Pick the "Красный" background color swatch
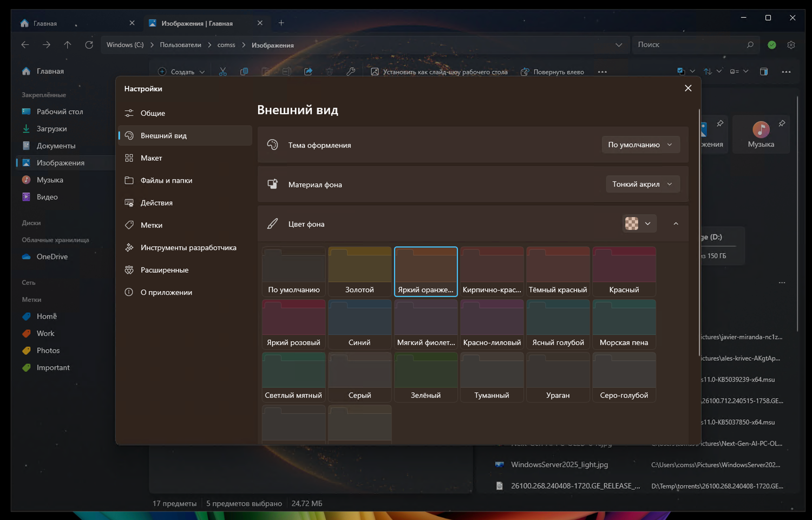The width and height of the screenshot is (812, 520). (x=624, y=271)
